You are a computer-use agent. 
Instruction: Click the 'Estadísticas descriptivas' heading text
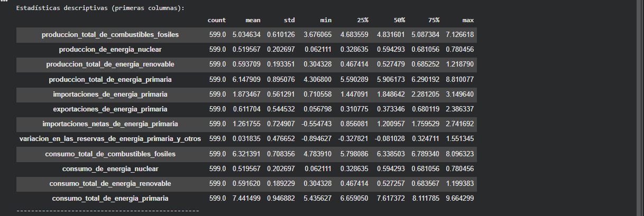100,8
